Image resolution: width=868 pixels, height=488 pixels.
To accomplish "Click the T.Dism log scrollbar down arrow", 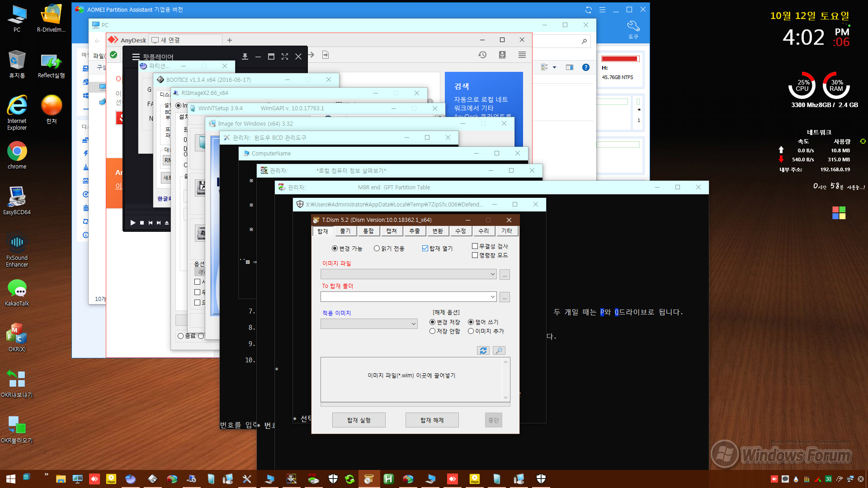I will click(x=506, y=398).
